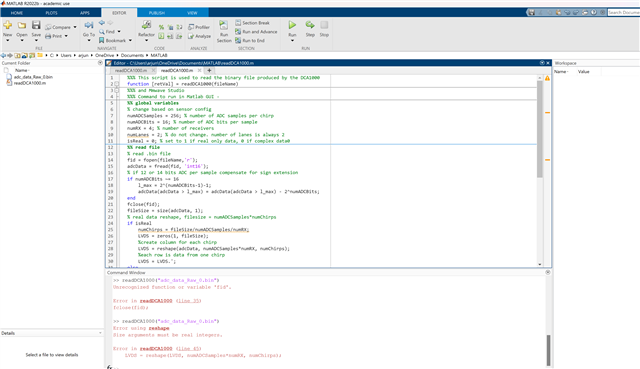
Task: Open the 'line 45' error link
Action: click(x=189, y=349)
